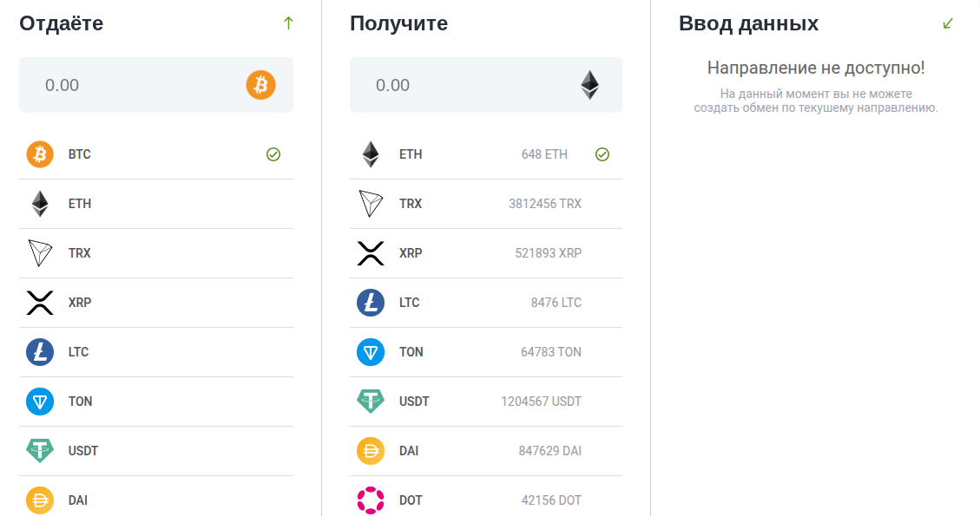
Task: Click the 3812456 TRX reserve amount
Action: (x=545, y=204)
